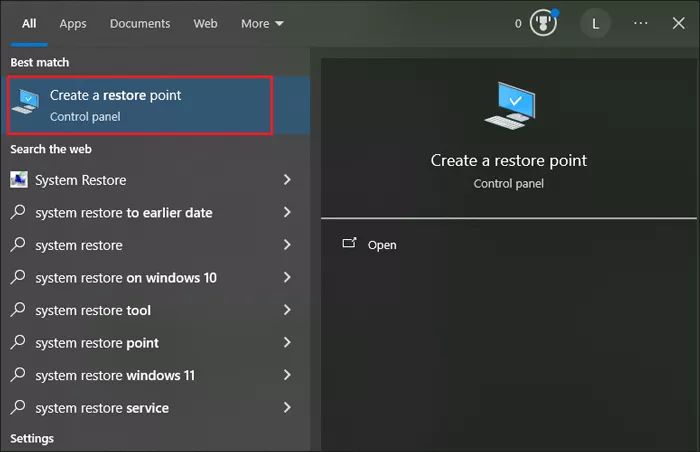
Task: Click the large computer icon in preview pane
Action: [x=510, y=106]
